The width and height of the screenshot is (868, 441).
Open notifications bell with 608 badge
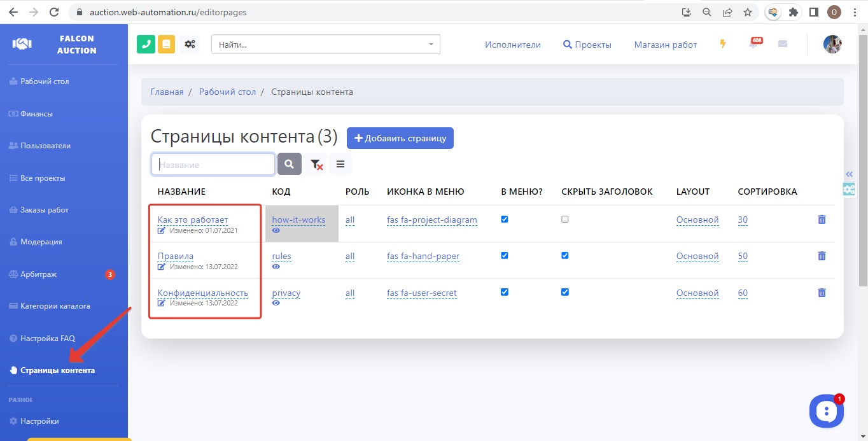point(753,45)
